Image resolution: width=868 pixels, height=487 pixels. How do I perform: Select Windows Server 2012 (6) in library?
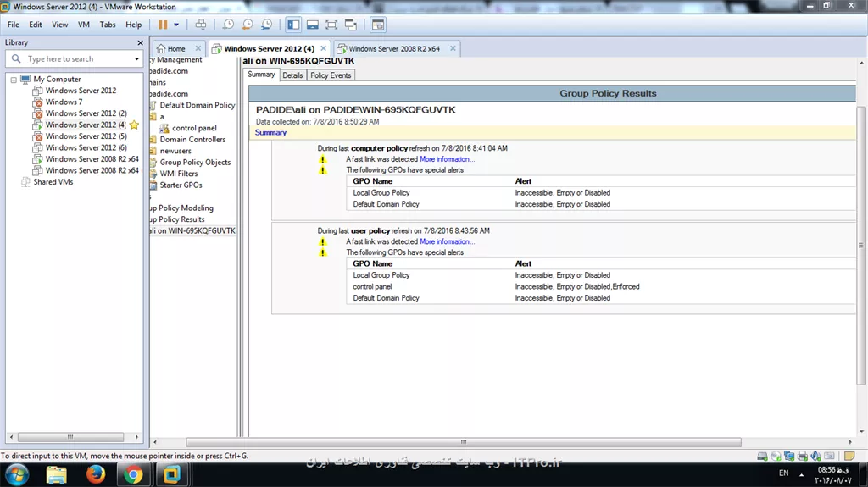coord(86,147)
